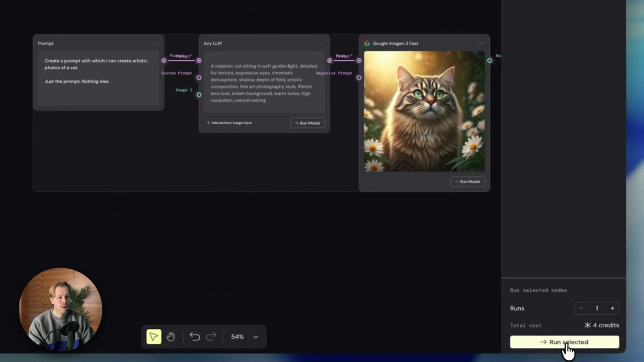Viewport: 644px width, 362px height.
Task: Add another image input to LLM node
Action: click(x=229, y=123)
